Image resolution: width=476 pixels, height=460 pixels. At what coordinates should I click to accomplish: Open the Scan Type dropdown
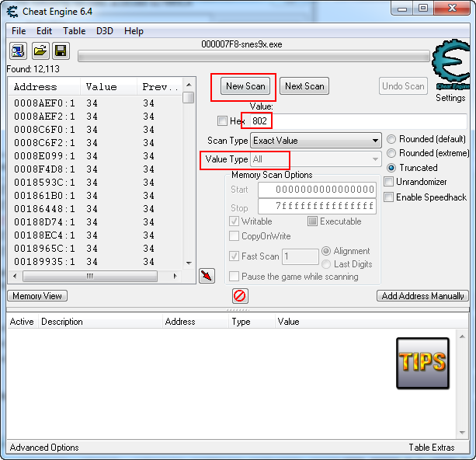(316, 141)
